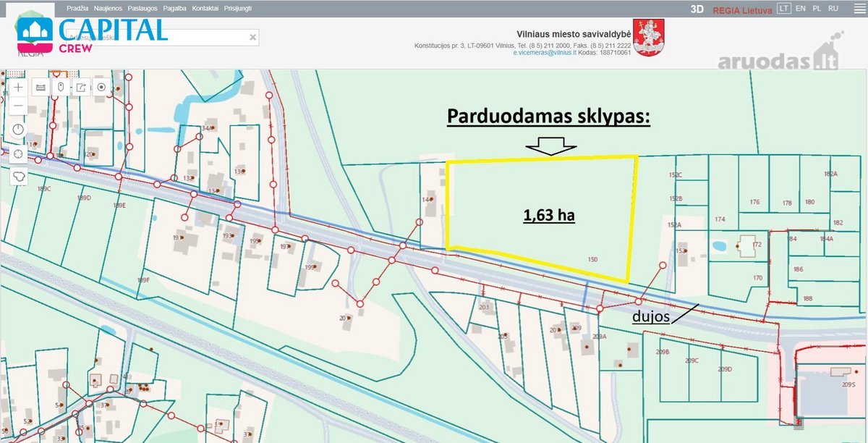Click parcel label 189D on the map

tap(84, 198)
